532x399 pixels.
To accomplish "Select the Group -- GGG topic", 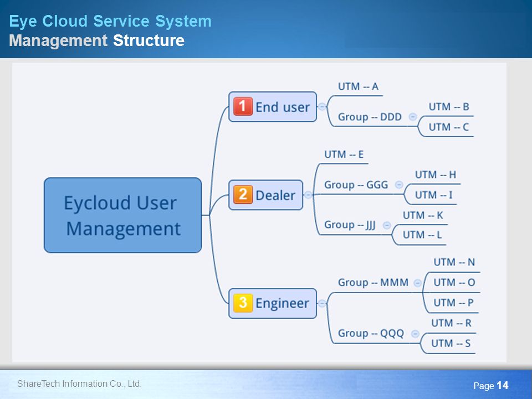I will pyautogui.click(x=356, y=185).
